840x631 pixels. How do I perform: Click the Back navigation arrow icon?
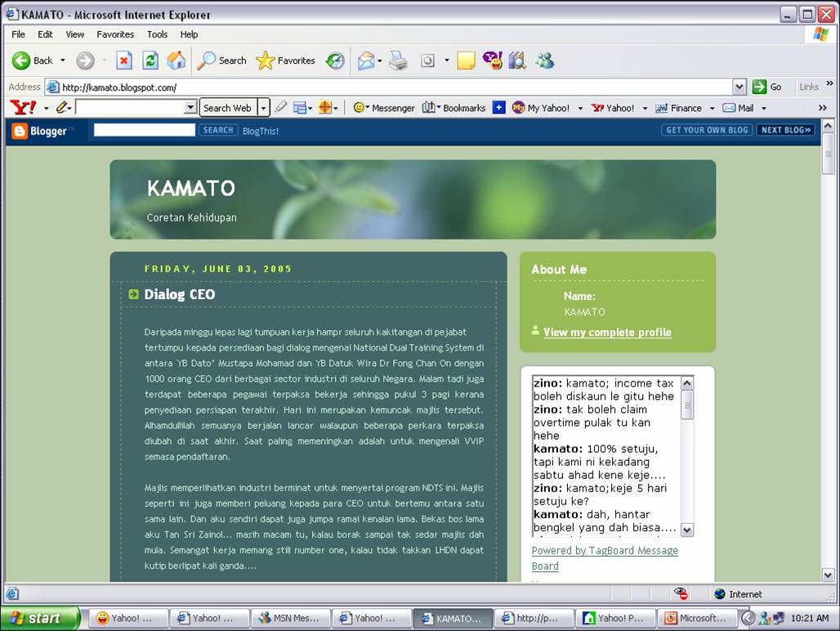tap(21, 60)
